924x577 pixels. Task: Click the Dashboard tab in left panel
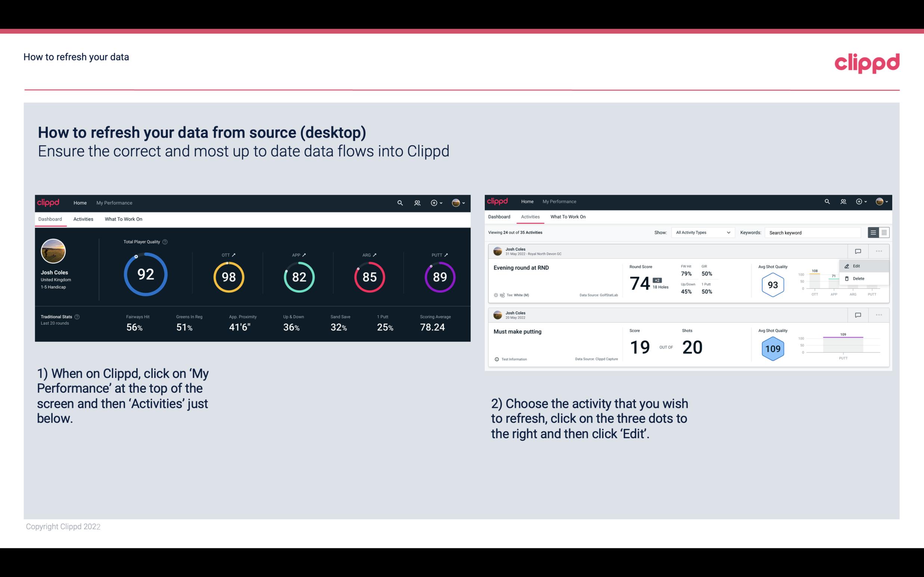50,219
